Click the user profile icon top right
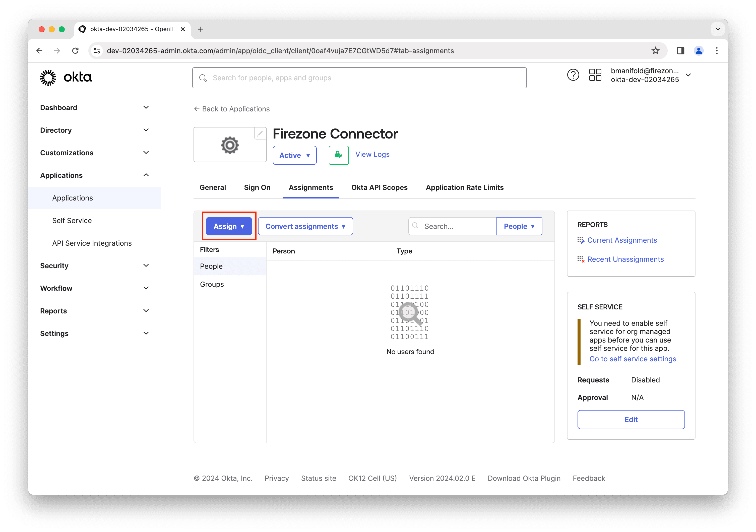 [699, 51]
